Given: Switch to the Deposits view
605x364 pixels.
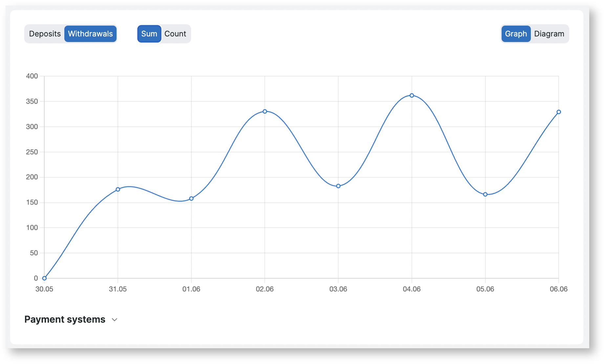Looking at the screenshot, I should tap(45, 34).
